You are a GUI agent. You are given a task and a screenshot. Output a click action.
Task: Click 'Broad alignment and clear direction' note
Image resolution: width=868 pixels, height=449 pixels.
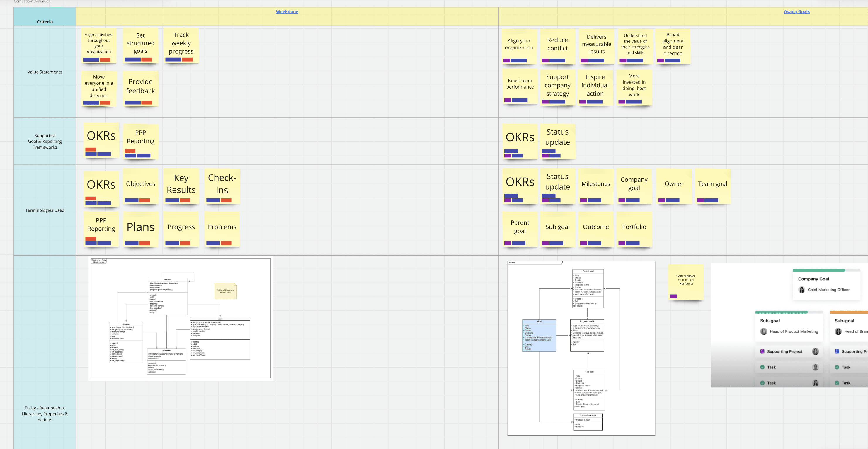pyautogui.click(x=673, y=46)
